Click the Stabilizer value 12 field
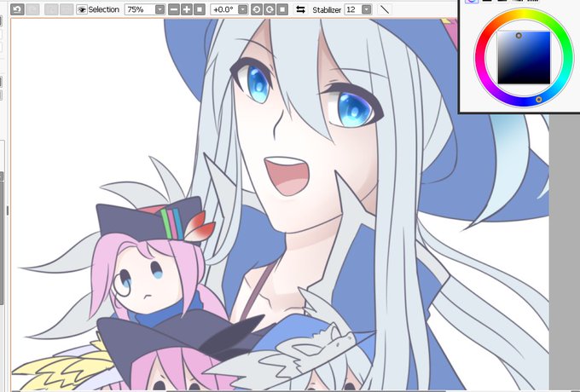 click(353, 9)
